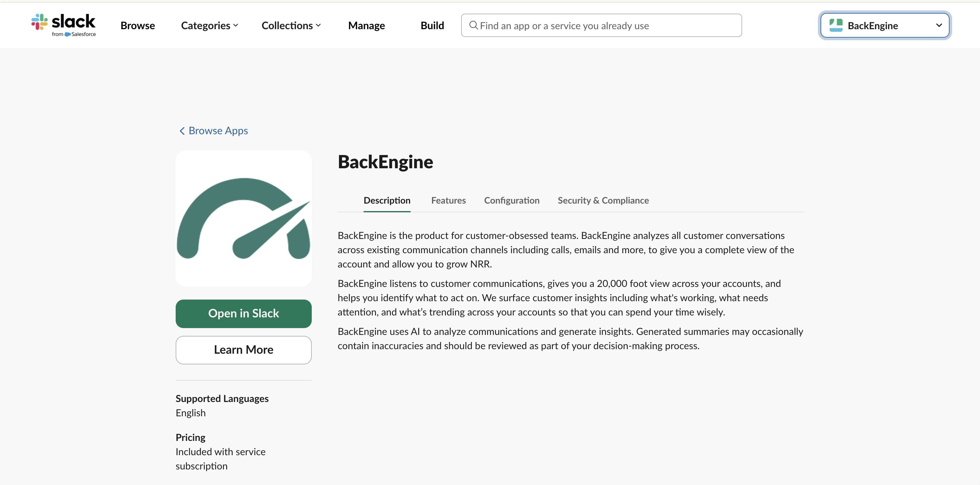
Task: Open the Configuration tab
Action: point(512,200)
